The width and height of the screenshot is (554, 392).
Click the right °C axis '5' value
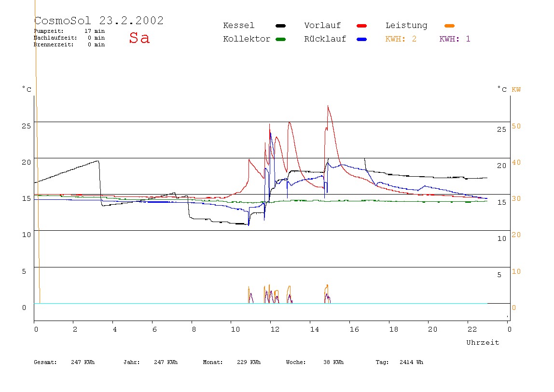[499, 275]
